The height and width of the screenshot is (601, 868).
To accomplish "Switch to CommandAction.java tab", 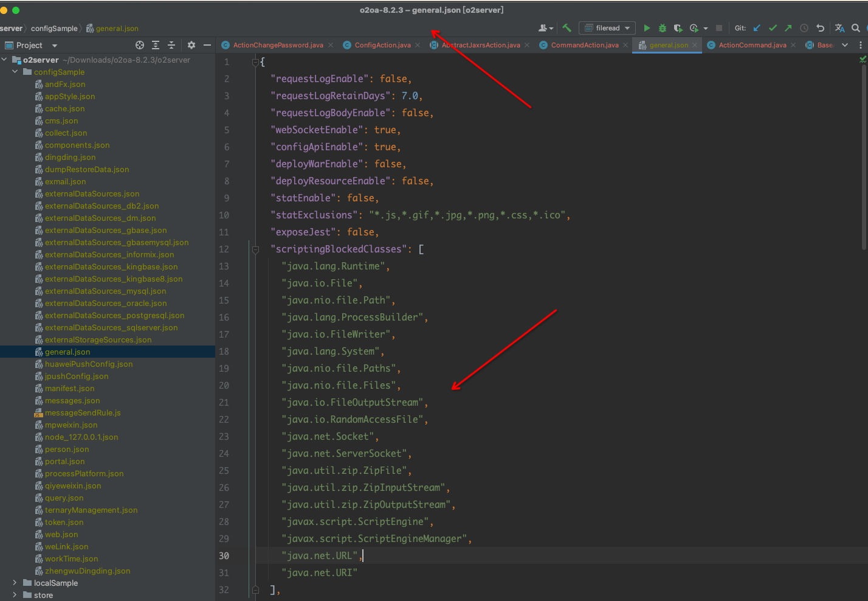I will coord(584,45).
